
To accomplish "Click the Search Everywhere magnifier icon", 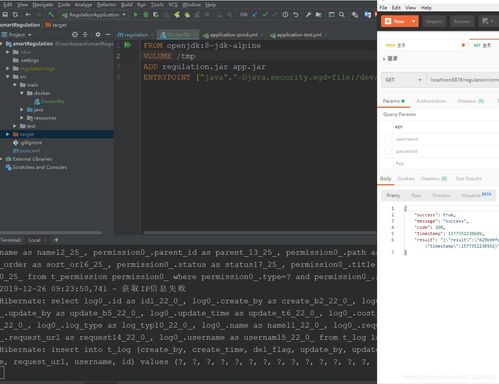I will point(342,15).
